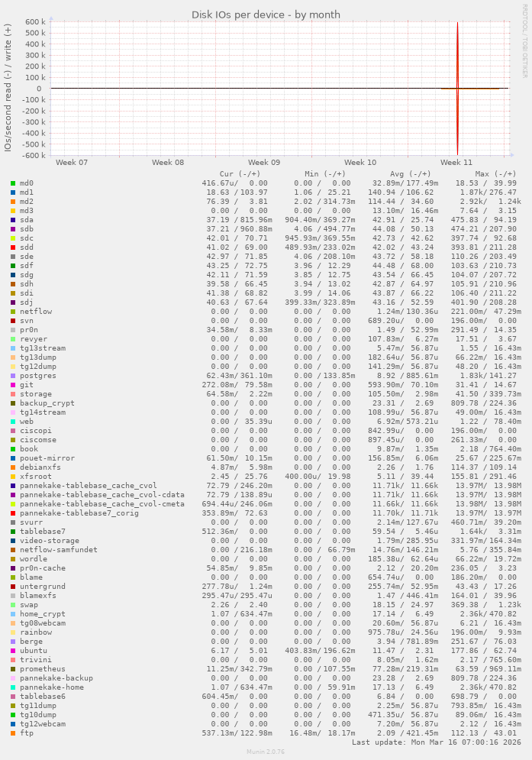Select the 'pannekake-backup' legend entry
532x760 pixels.
(x=56, y=678)
